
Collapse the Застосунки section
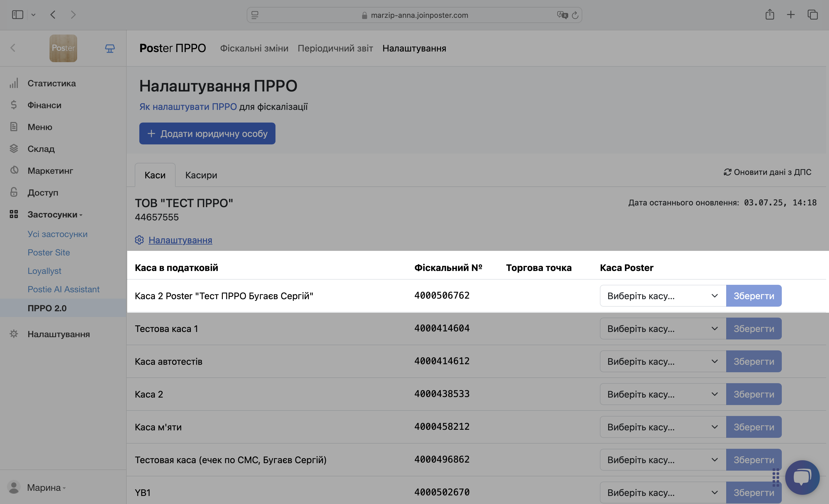click(x=55, y=214)
